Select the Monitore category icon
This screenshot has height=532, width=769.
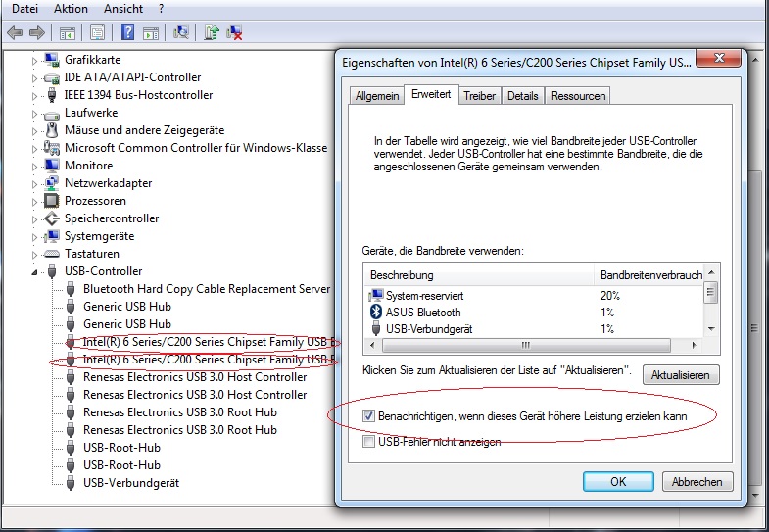[52, 166]
